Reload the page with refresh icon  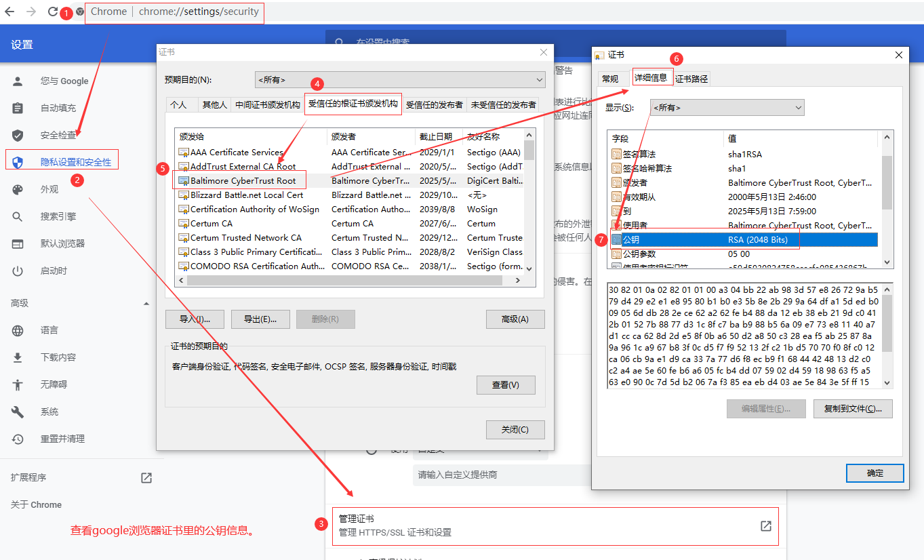(x=53, y=12)
